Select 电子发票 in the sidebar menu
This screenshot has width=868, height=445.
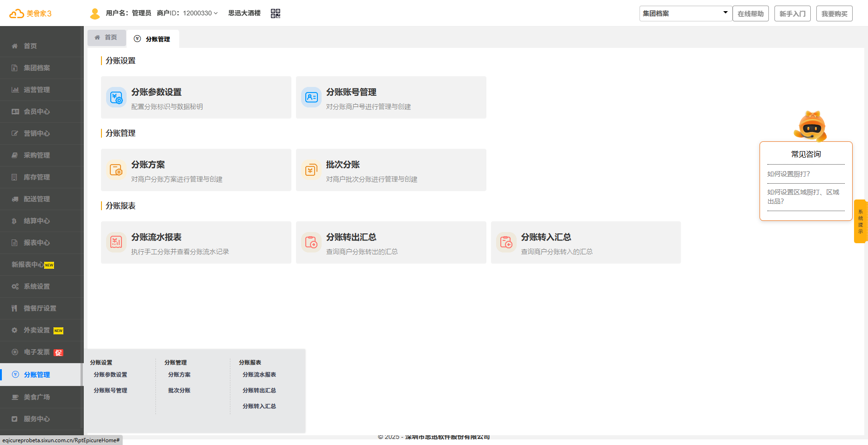click(x=37, y=352)
